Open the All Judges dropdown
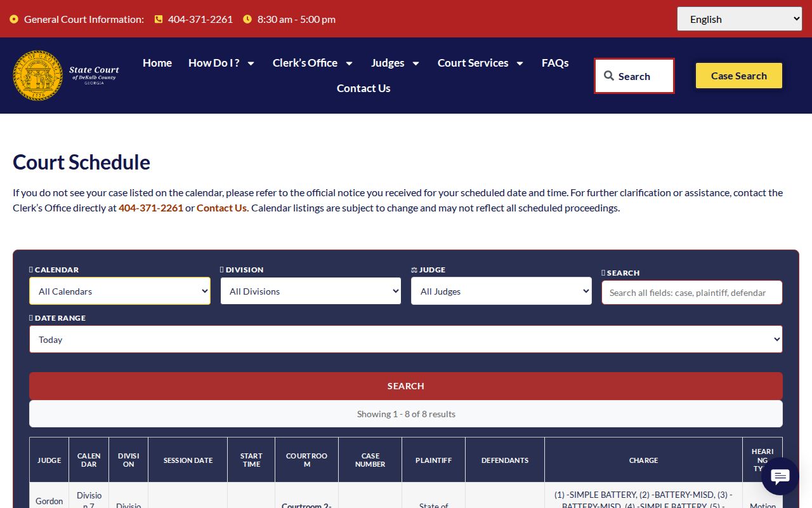Screen dimensions: 812x508 pos(501,291)
